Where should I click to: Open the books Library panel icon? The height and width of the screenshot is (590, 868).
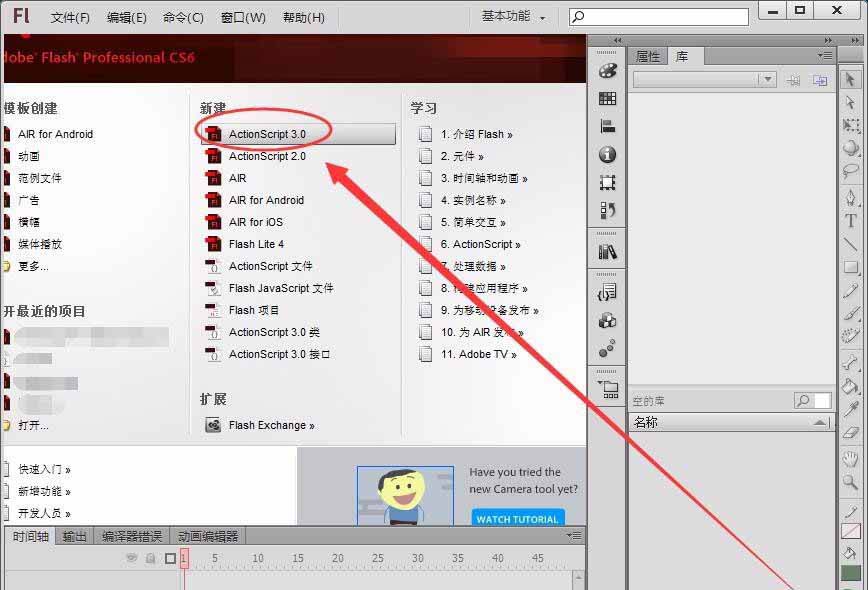[607, 252]
